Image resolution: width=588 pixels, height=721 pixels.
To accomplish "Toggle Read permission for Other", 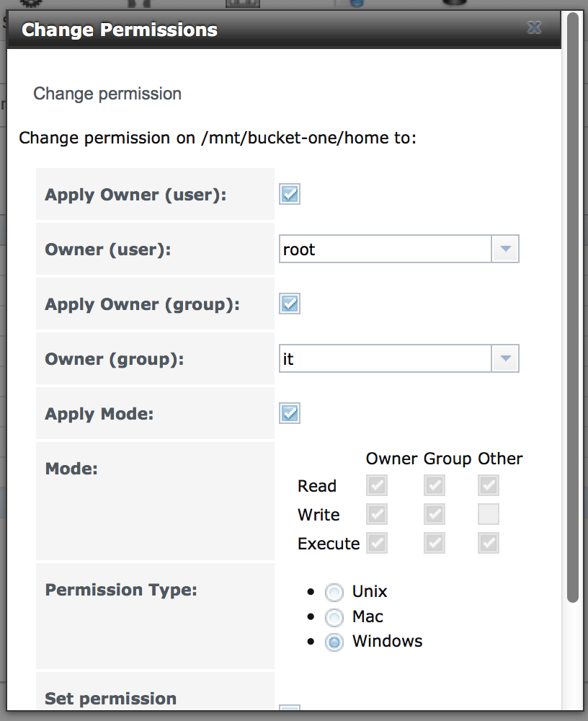I will tap(488, 485).
